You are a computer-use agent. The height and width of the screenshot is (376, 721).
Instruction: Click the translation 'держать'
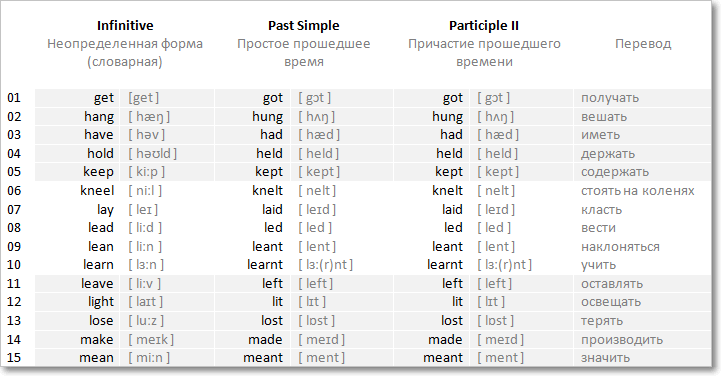pos(608,154)
